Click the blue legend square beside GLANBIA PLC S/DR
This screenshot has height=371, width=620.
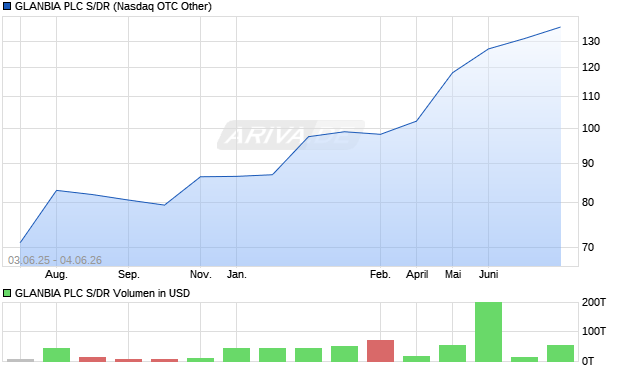(x=7, y=6)
